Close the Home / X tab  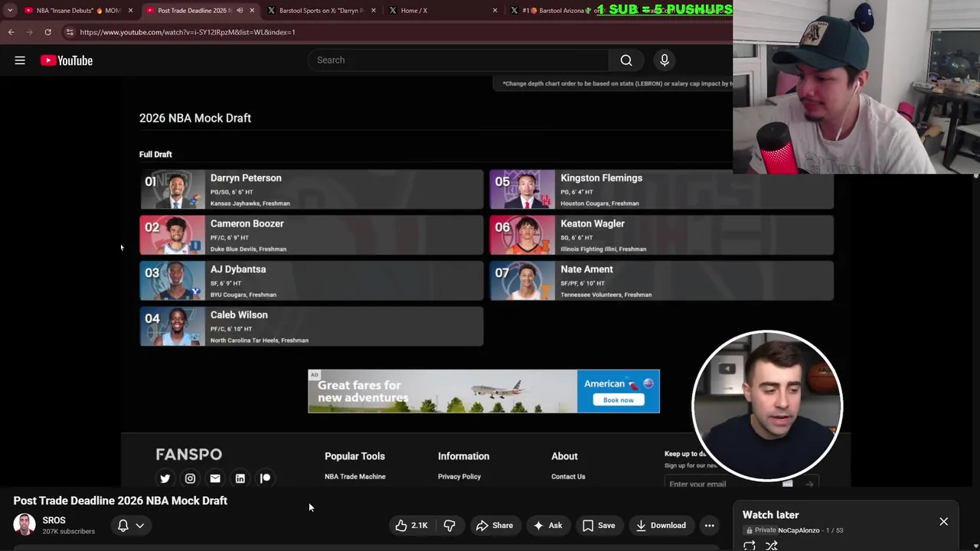(495, 11)
